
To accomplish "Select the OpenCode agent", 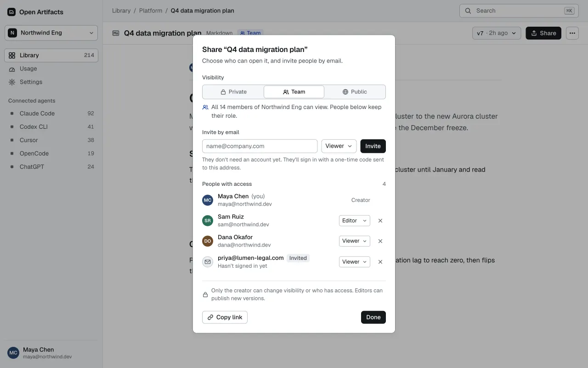I will point(51,153).
